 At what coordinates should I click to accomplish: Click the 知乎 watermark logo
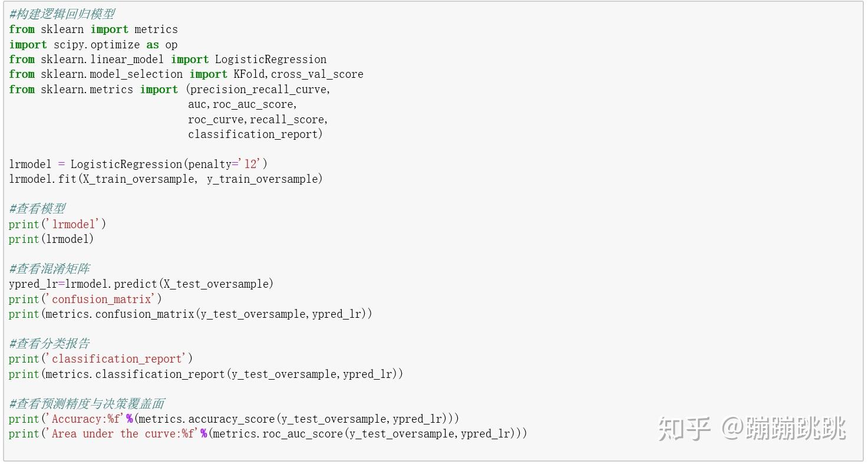click(x=684, y=429)
